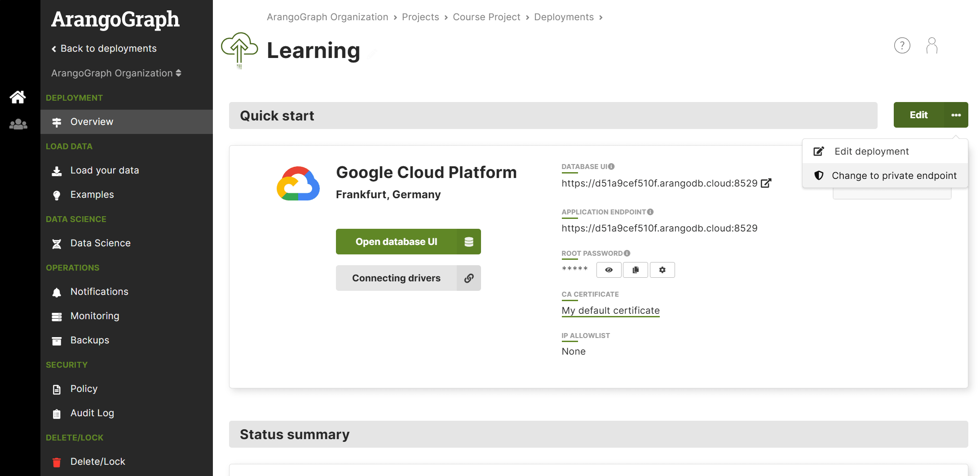Click the Course Project breadcrumb
The height and width of the screenshot is (476, 980).
tap(486, 17)
